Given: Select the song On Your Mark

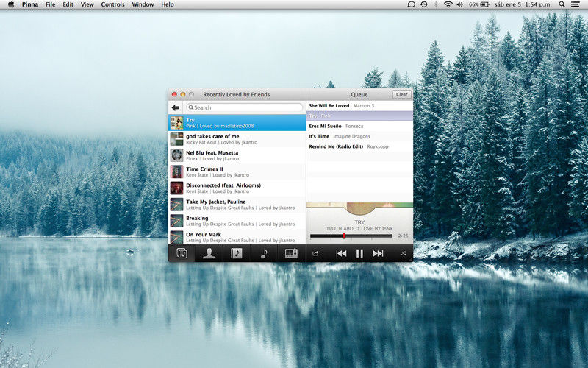Looking at the screenshot, I should [237, 237].
